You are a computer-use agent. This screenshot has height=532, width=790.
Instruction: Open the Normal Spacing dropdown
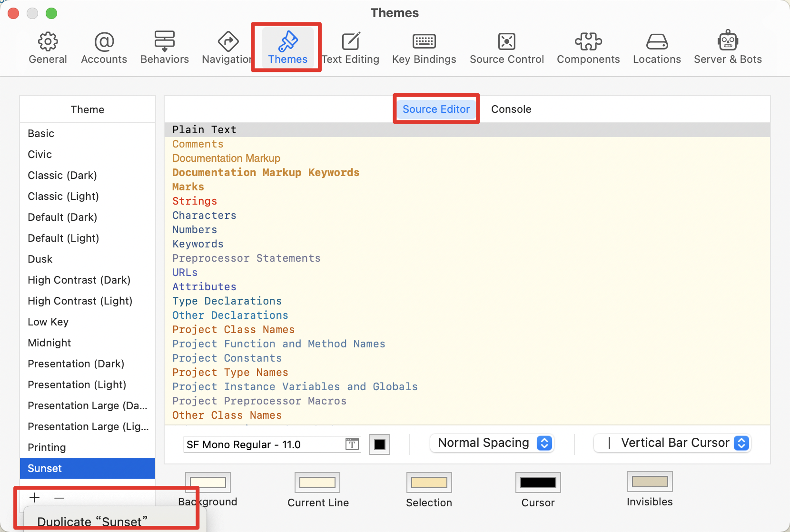[492, 443]
